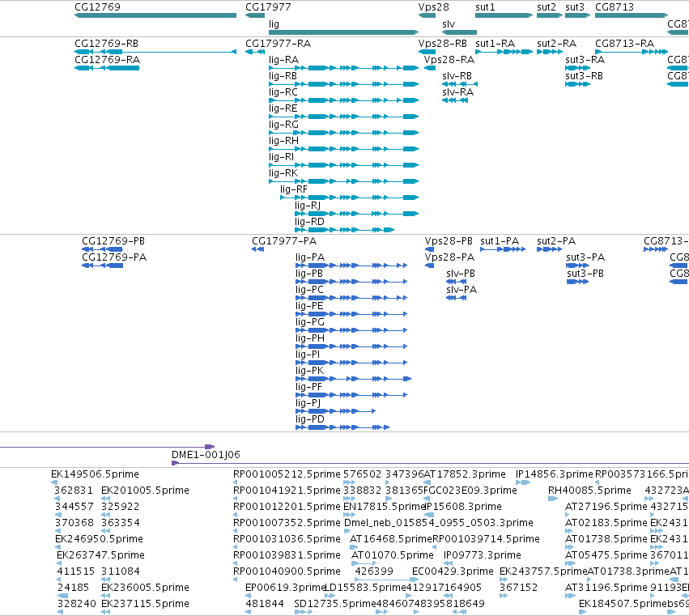Select EST EK246950.5prime
Image resolution: width=689 pixels, height=616 pixels.
[58, 547]
